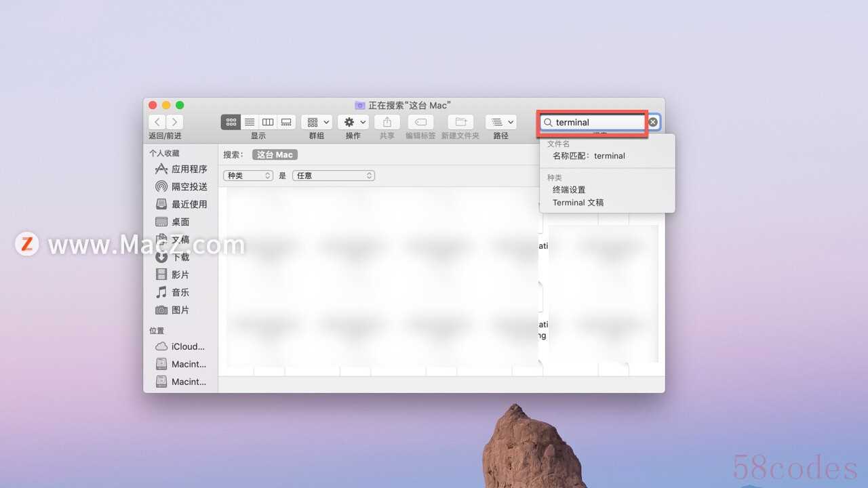
Task: Switch to list view
Action: tap(250, 122)
